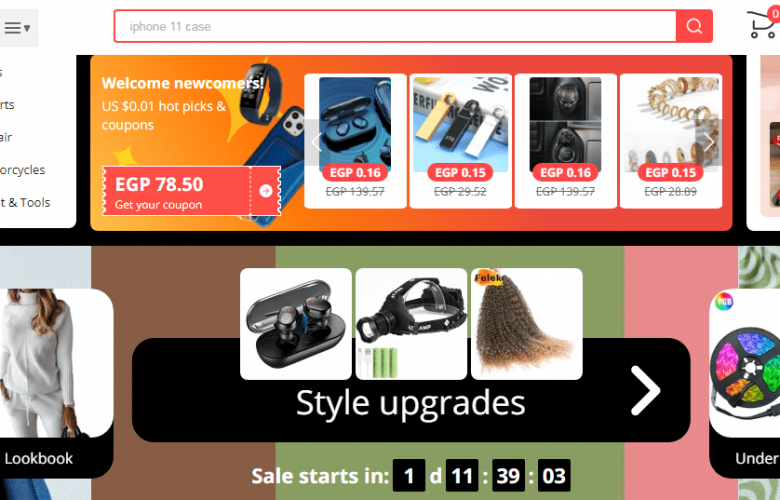Screen dimensions: 780x500
Task: Click the Style upgrades right chevron
Action: coord(646,391)
